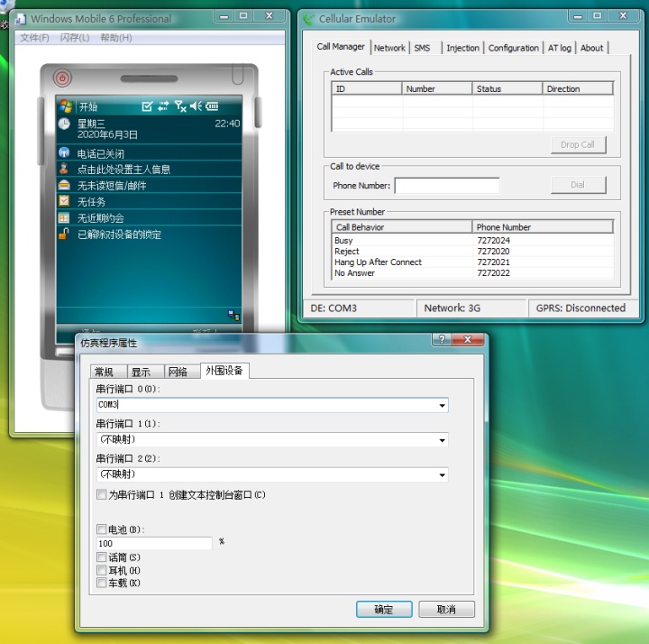Click the Status column header
Image resolution: width=649 pixels, height=644 pixels.
507,88
